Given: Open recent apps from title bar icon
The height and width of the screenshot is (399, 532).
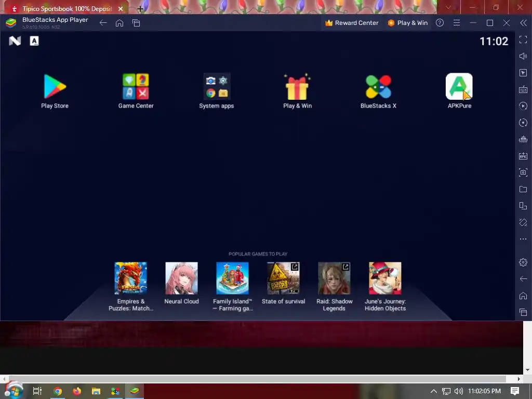Looking at the screenshot, I should 136,23.
